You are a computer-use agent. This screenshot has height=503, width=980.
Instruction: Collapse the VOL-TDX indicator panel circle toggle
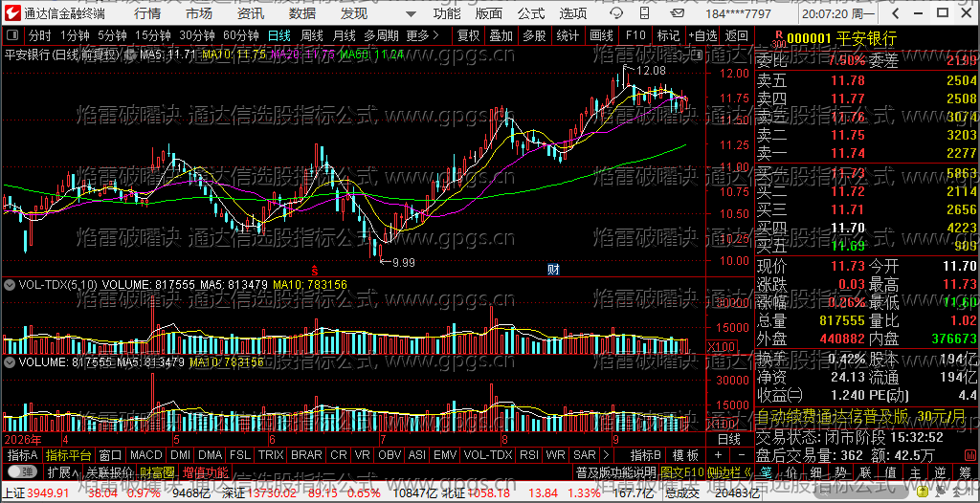click(10, 284)
